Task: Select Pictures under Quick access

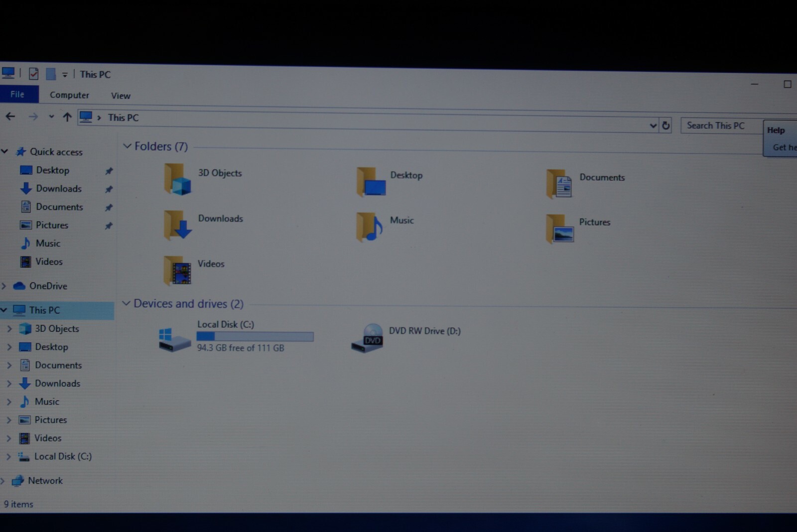Action: point(51,225)
